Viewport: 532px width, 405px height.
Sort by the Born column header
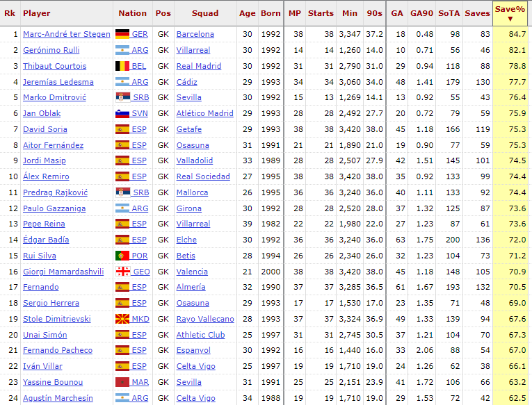point(271,13)
